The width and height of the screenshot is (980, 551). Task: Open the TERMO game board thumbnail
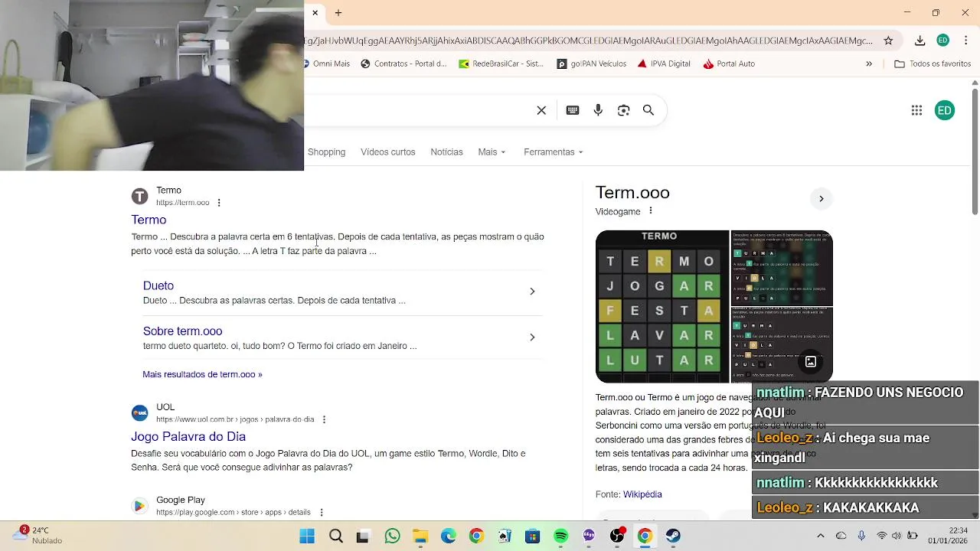[662, 306]
